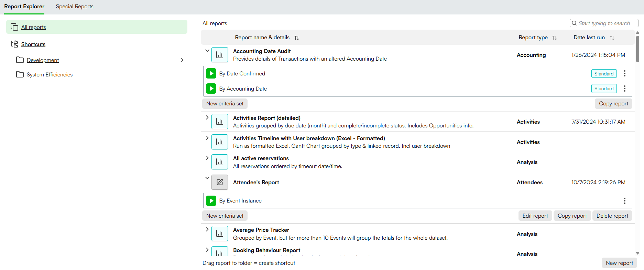Click New criteria set under Accounting Date Audit
This screenshot has width=644, height=270.
pyautogui.click(x=225, y=104)
